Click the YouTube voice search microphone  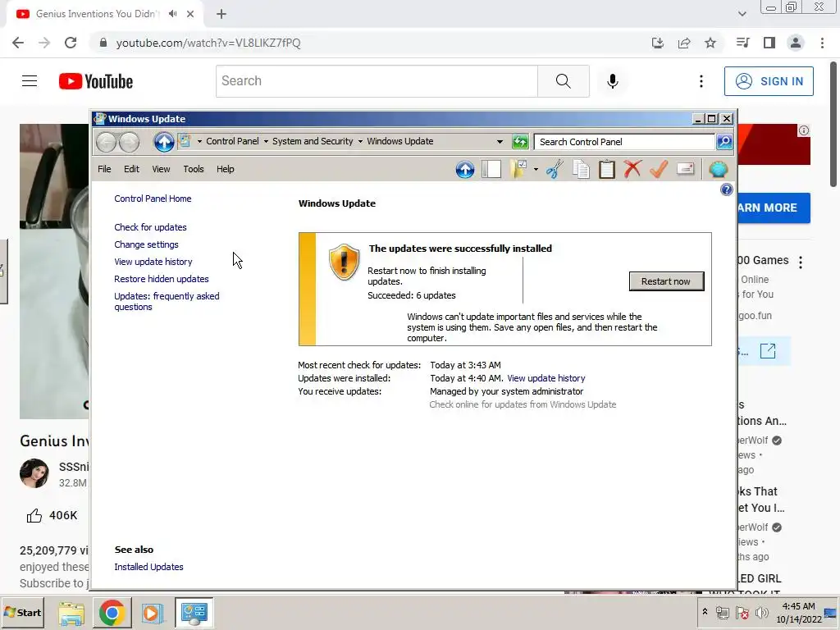coord(612,81)
